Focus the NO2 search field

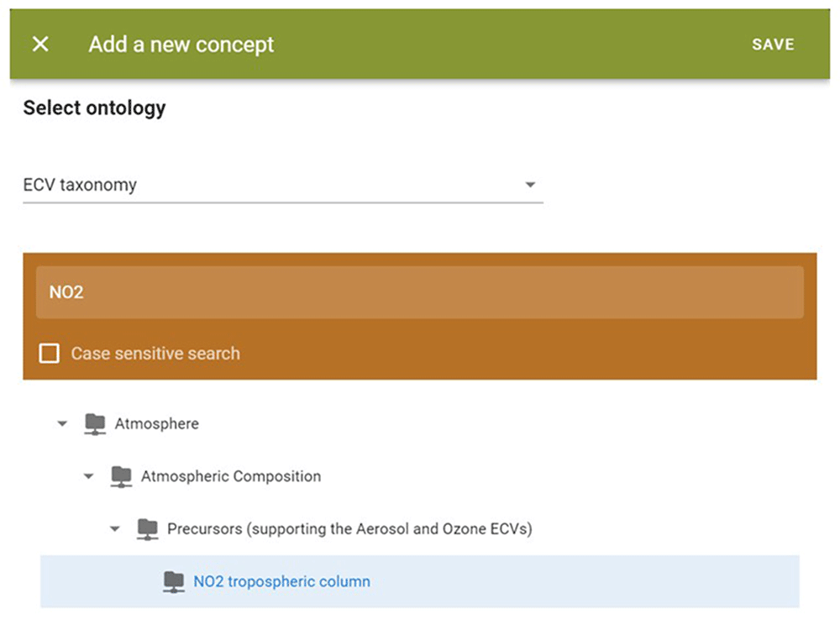point(419,292)
